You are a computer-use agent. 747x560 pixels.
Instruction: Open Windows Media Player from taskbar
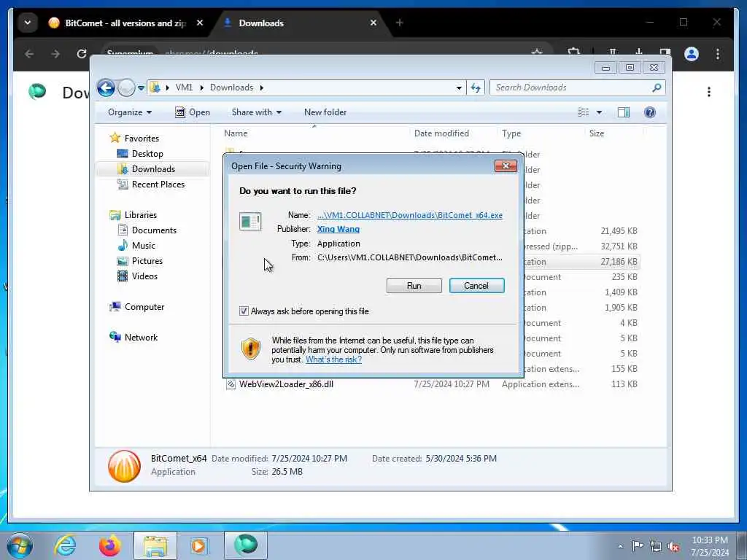click(x=199, y=545)
